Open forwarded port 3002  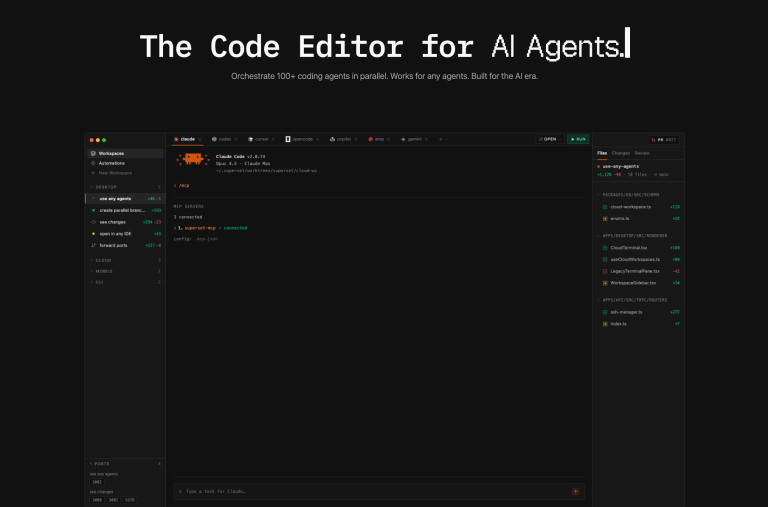pos(97,482)
